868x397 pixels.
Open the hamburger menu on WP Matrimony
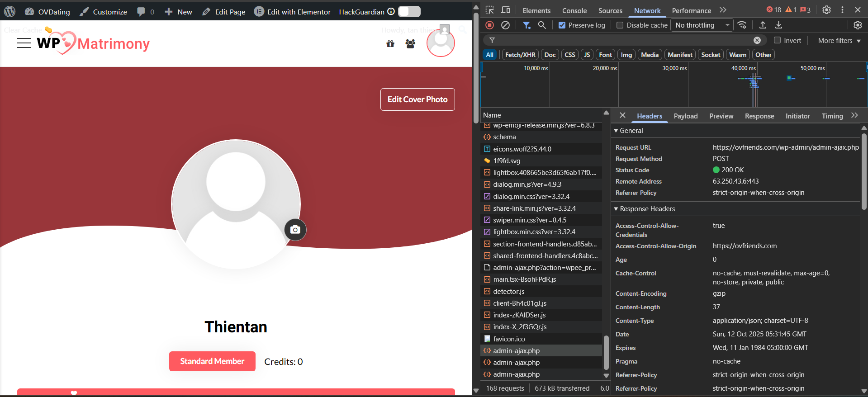(24, 43)
